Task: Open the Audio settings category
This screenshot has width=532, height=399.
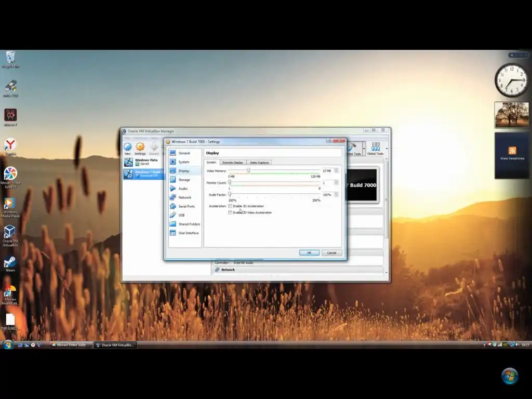Action: [185, 188]
